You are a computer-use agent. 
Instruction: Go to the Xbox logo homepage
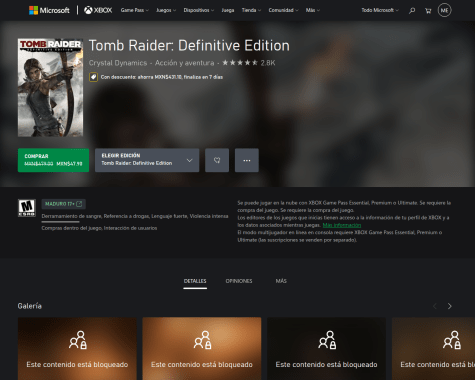point(98,10)
